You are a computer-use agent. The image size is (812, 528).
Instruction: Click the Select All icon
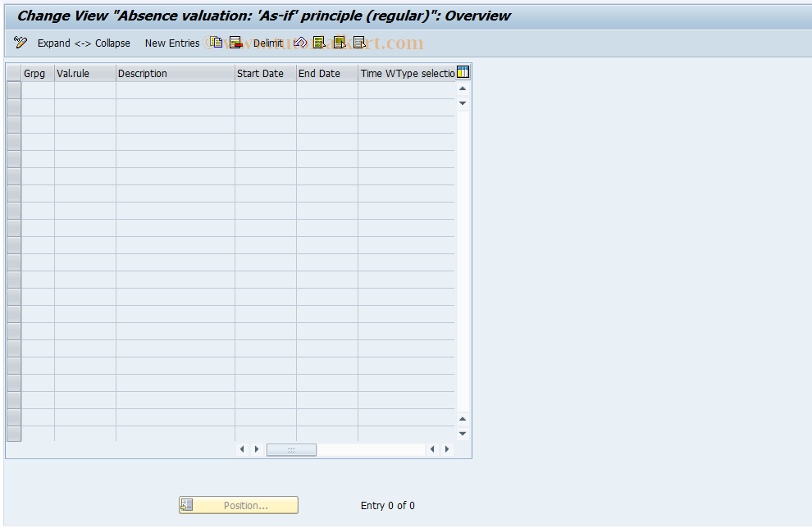pyautogui.click(x=320, y=43)
